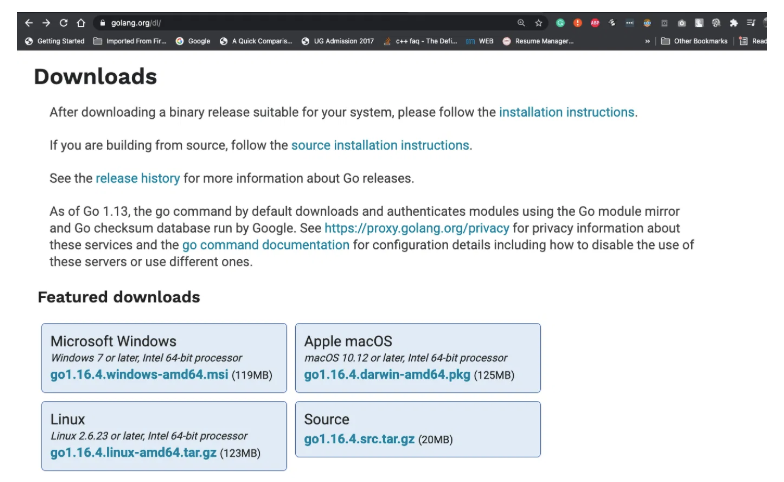
Task: Open the AdBlock Plus extension
Action: (x=595, y=22)
